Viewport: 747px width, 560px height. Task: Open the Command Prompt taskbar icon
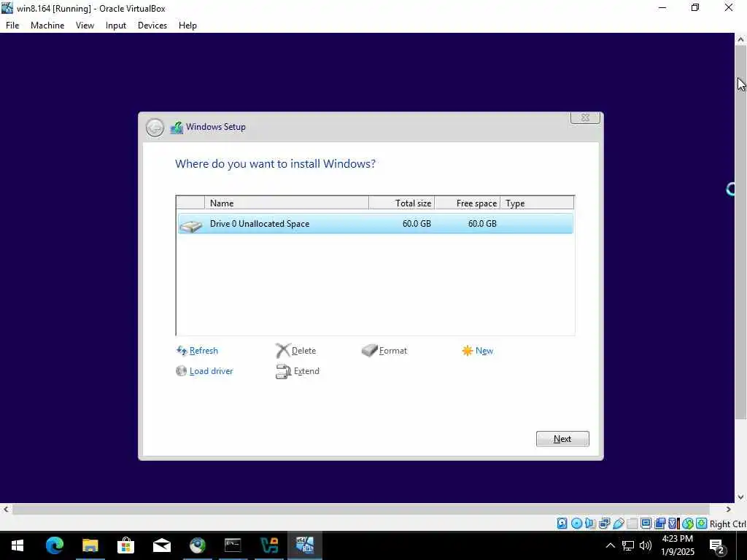pos(233,545)
